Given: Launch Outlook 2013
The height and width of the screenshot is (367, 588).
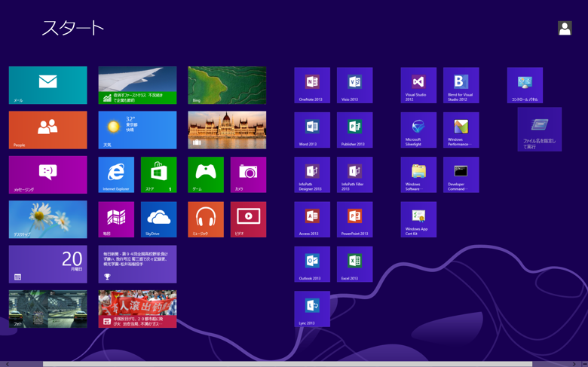Looking at the screenshot, I should pos(312,265).
